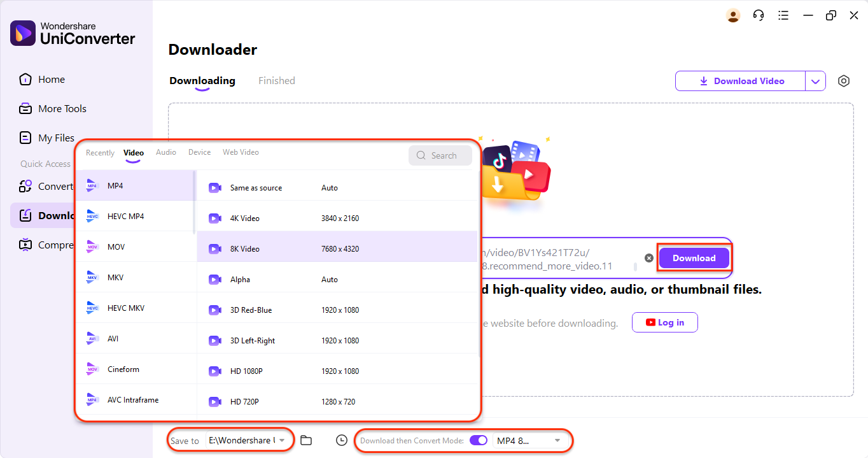Image resolution: width=868 pixels, height=458 pixels.
Task: Click the format list scrollbar
Action: click(194, 203)
